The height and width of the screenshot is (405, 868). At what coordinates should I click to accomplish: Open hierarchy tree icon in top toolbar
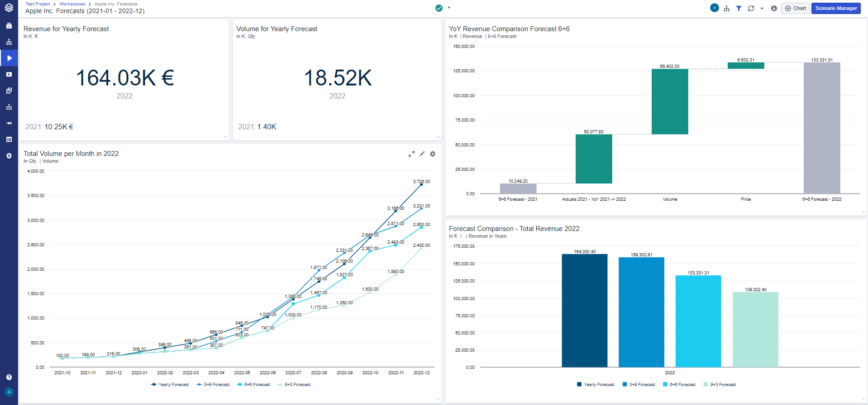pyautogui.click(x=726, y=8)
